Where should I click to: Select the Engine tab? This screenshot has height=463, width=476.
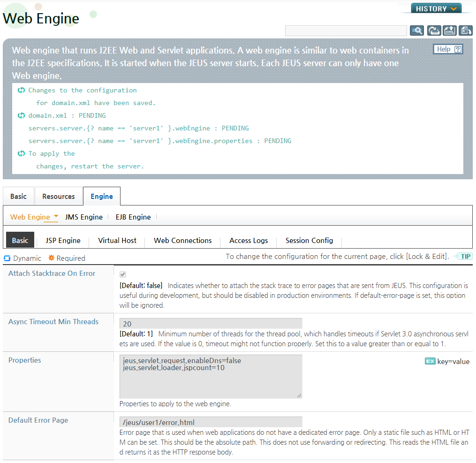(x=102, y=197)
